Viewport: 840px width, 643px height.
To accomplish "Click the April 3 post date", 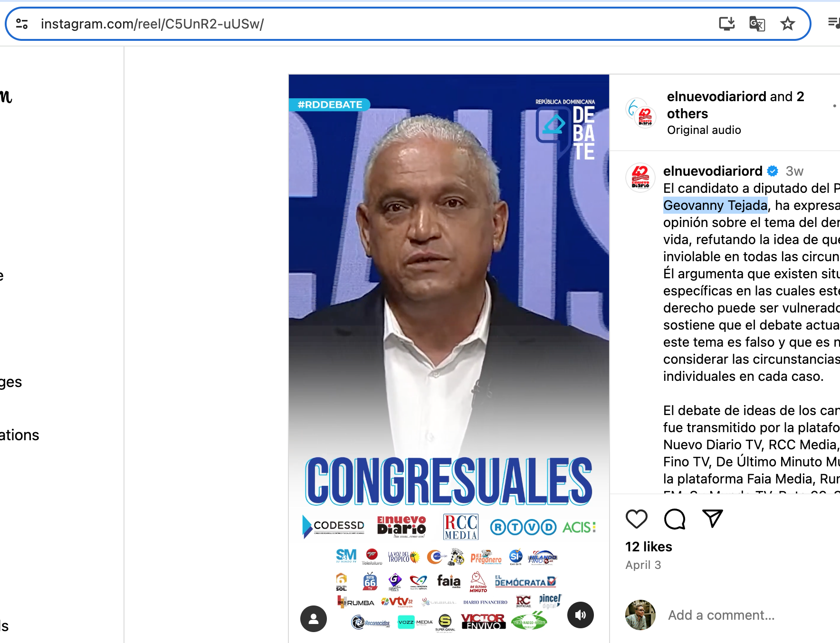I will pos(643,565).
